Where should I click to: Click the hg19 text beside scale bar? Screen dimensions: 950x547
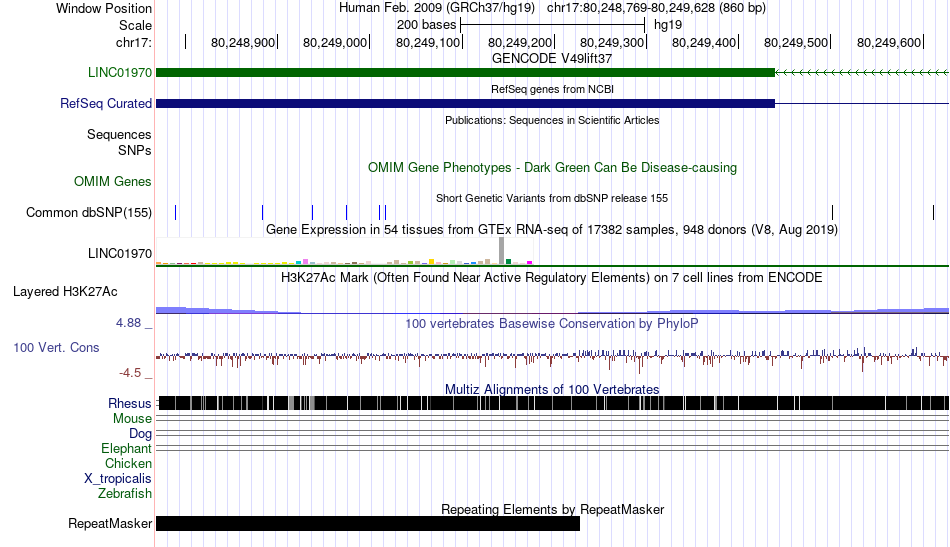pos(668,25)
